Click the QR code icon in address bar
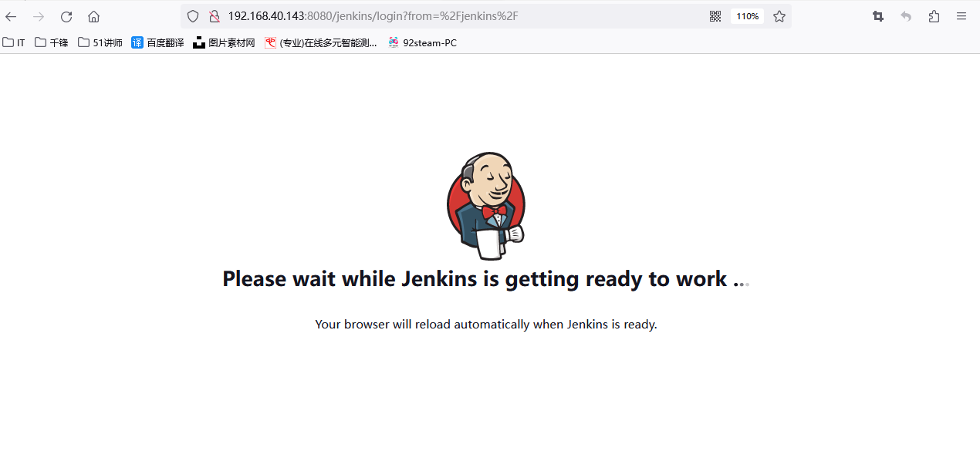This screenshot has width=980, height=458. pyautogui.click(x=715, y=16)
